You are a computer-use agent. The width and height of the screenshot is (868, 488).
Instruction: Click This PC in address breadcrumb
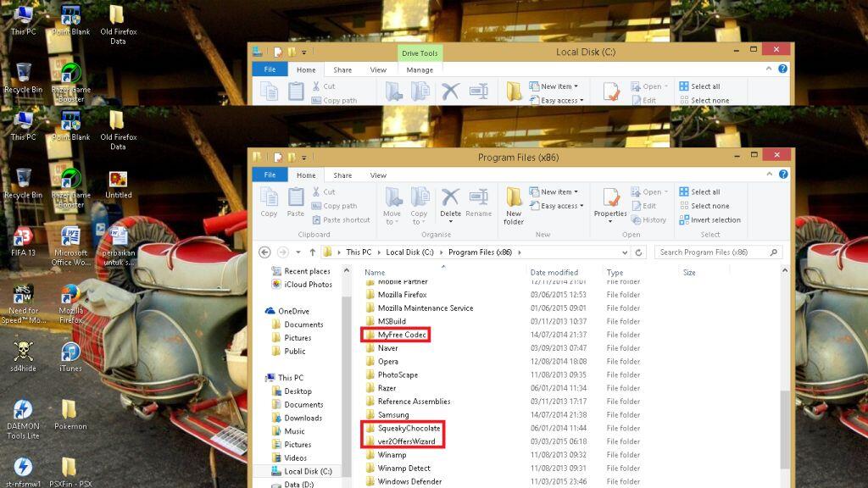(359, 252)
